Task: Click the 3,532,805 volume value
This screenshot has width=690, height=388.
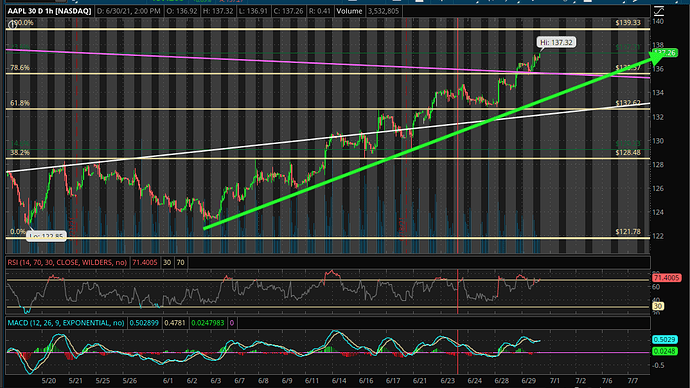Action: (383, 11)
